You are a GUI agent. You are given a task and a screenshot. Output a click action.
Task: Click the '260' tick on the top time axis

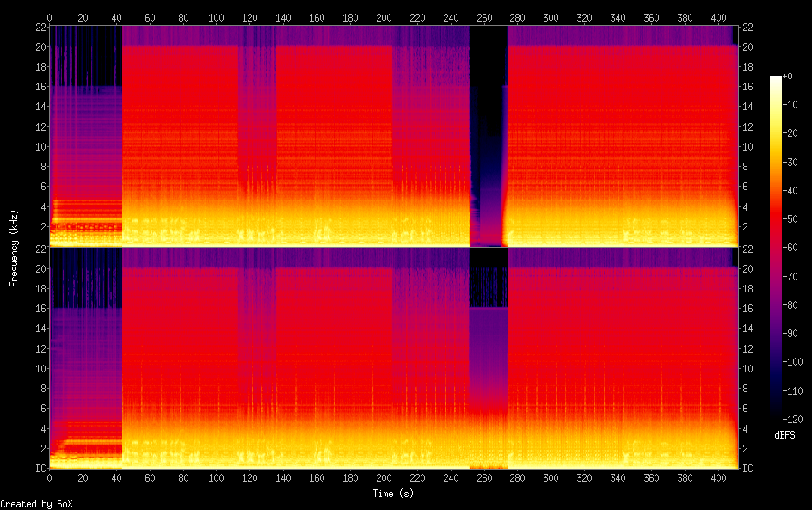tap(486, 16)
